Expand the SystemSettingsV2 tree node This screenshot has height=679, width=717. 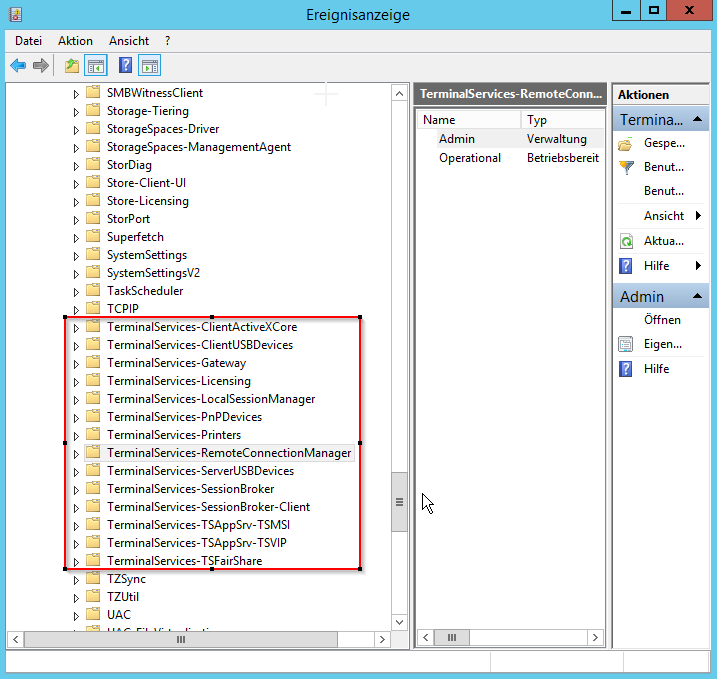[x=76, y=274]
